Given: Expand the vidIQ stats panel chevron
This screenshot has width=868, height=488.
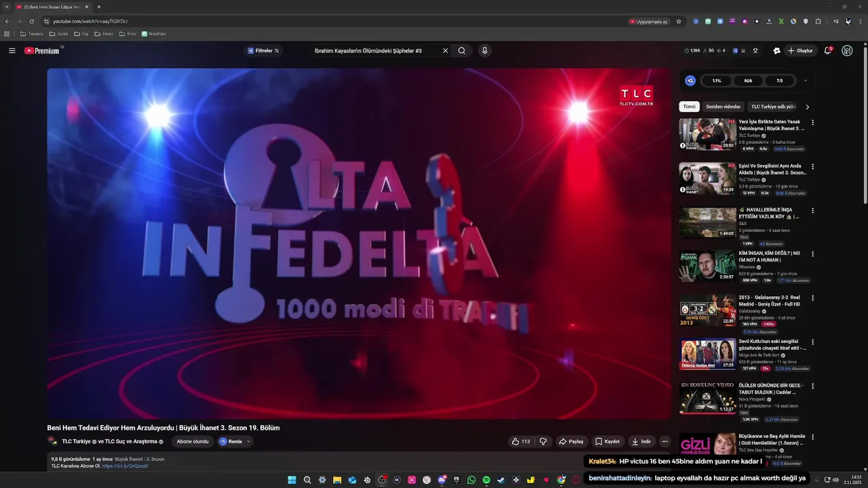Looking at the screenshot, I should pos(805,81).
